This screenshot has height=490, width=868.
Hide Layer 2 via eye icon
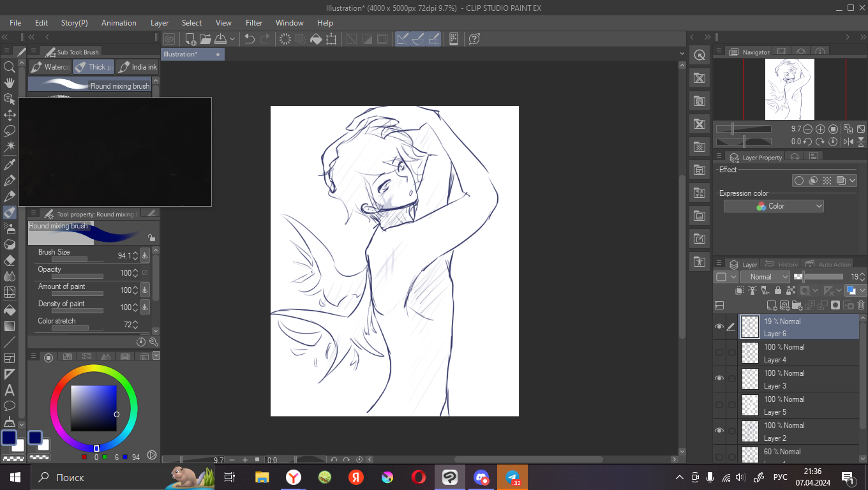(720, 431)
